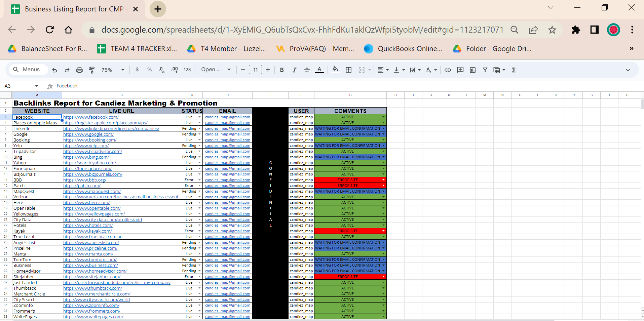644x321 pixels.
Task: Show more bookmarks chevron
Action: tap(631, 48)
